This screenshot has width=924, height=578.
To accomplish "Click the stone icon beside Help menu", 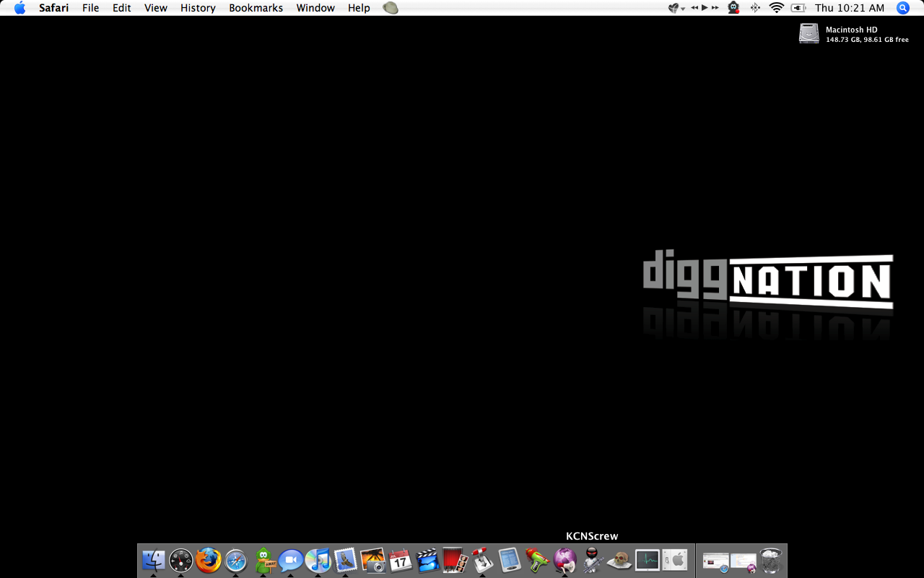I will [x=391, y=8].
